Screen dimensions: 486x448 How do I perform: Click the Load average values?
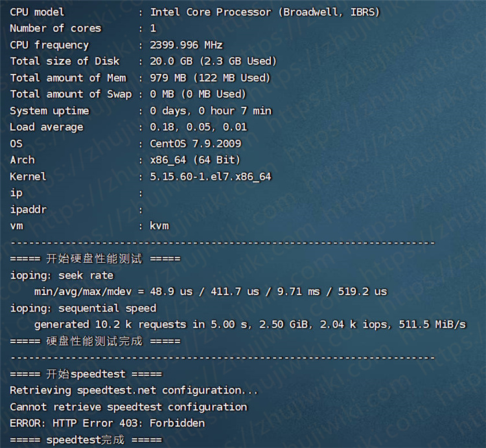(x=198, y=128)
